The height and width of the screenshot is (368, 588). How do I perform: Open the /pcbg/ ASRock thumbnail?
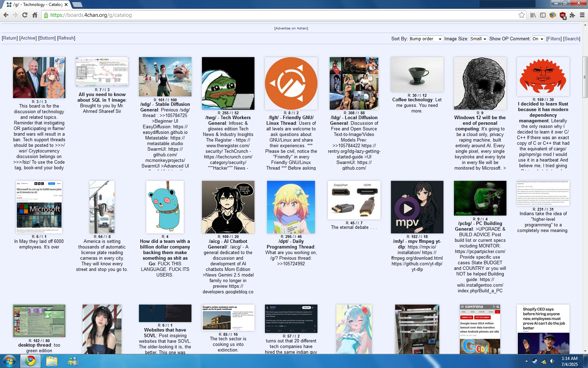click(480, 198)
